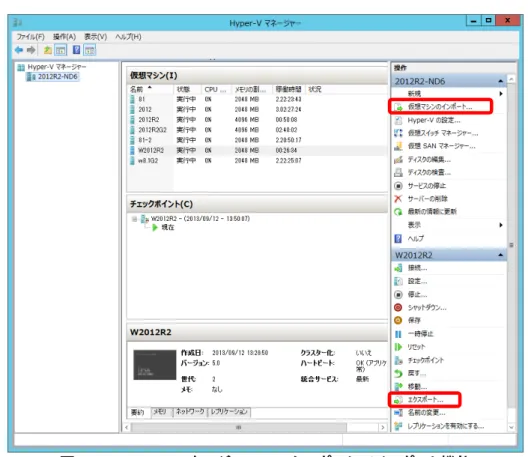Expand the 新規 submenu arrow
The image size is (528, 457).
coord(501,94)
